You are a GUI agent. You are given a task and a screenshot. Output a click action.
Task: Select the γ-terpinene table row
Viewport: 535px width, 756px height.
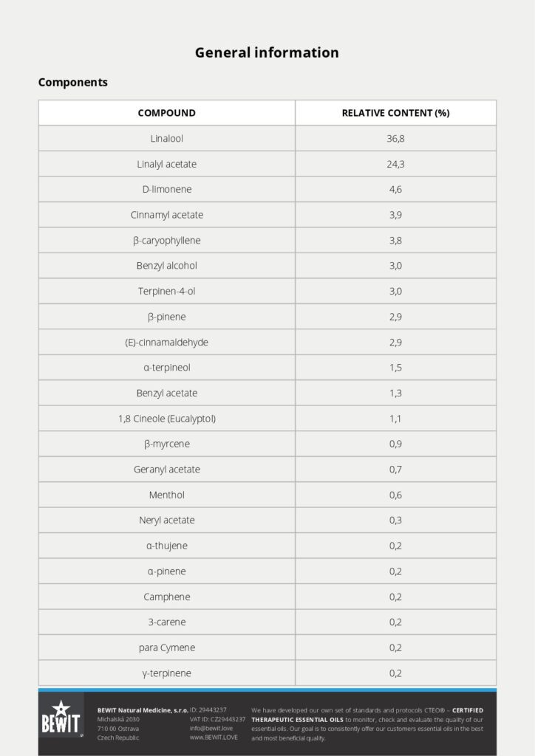pyautogui.click(x=167, y=673)
